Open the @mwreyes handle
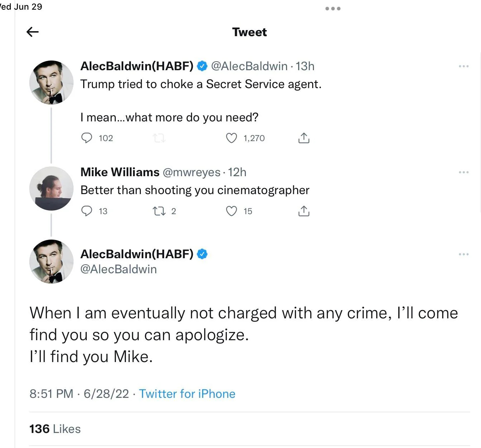This screenshot has height=448, width=481. [x=191, y=172]
